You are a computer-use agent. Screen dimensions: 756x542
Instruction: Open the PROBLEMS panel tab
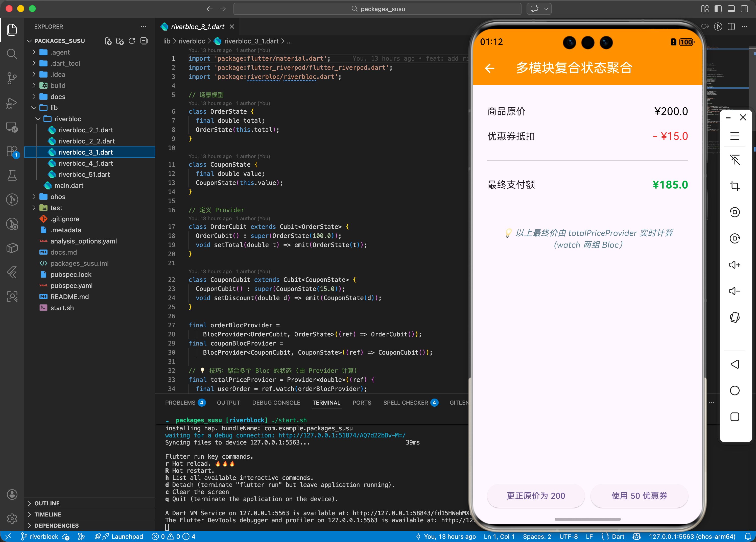180,402
